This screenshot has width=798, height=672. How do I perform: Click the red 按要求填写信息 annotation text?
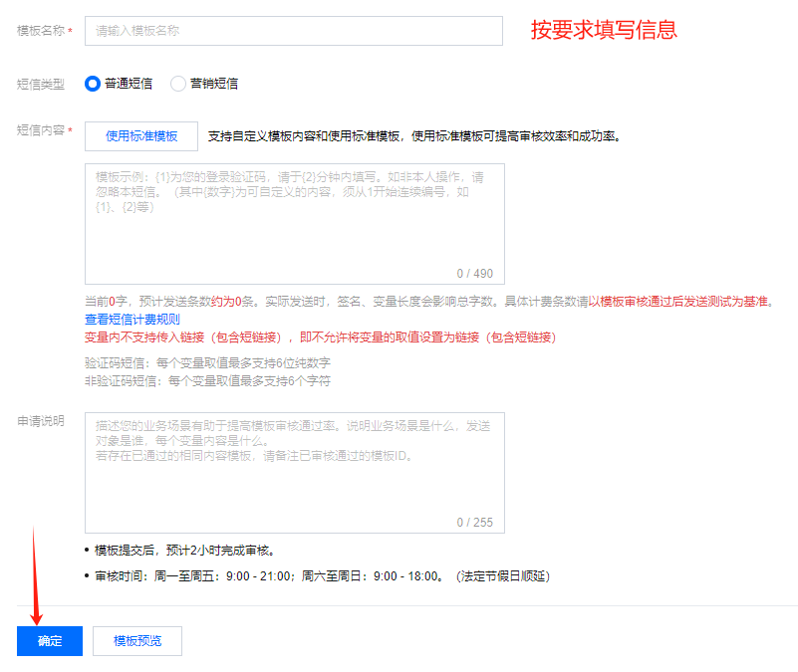(604, 30)
